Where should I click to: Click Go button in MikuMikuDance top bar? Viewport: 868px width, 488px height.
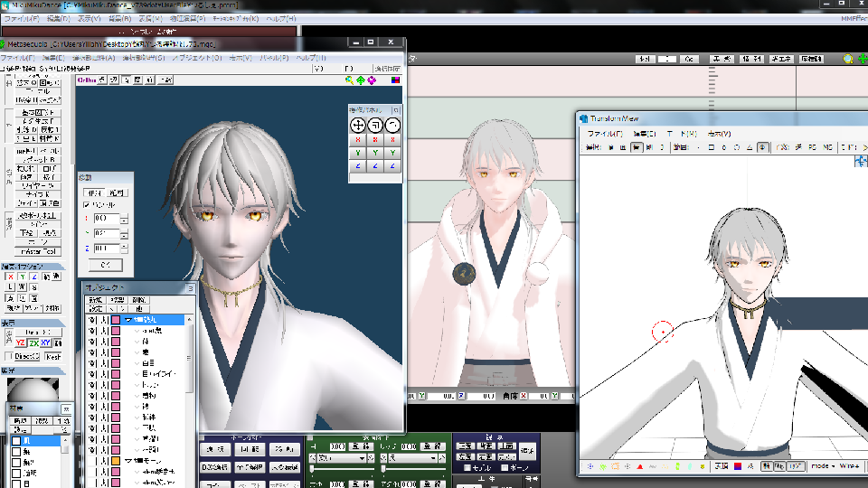tap(689, 59)
